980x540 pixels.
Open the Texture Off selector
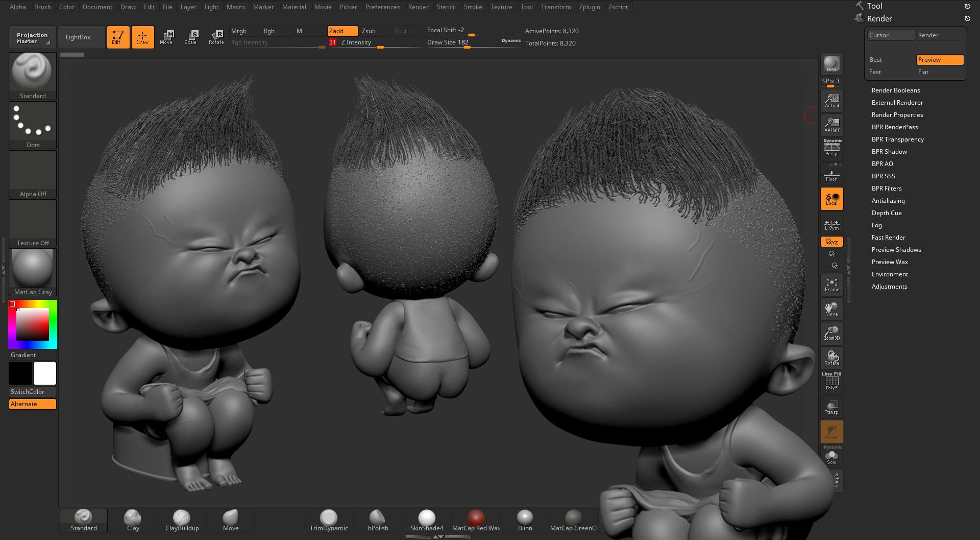(x=33, y=223)
